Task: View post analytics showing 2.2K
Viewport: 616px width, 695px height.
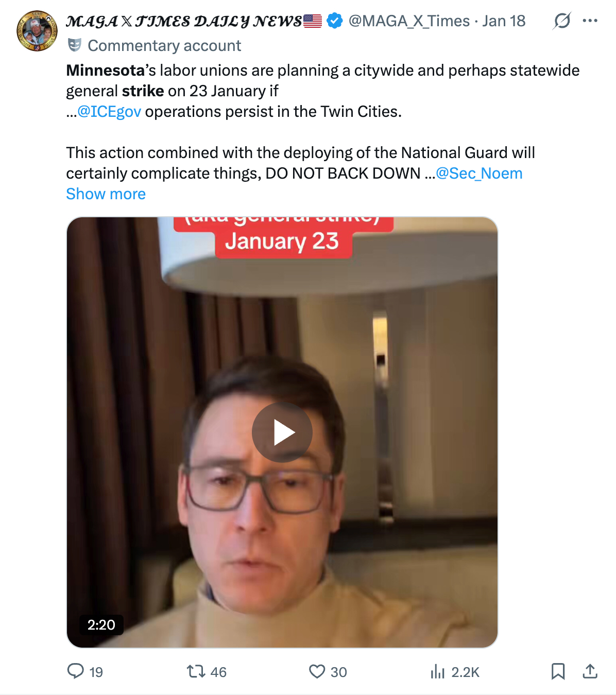Action: pyautogui.click(x=438, y=671)
